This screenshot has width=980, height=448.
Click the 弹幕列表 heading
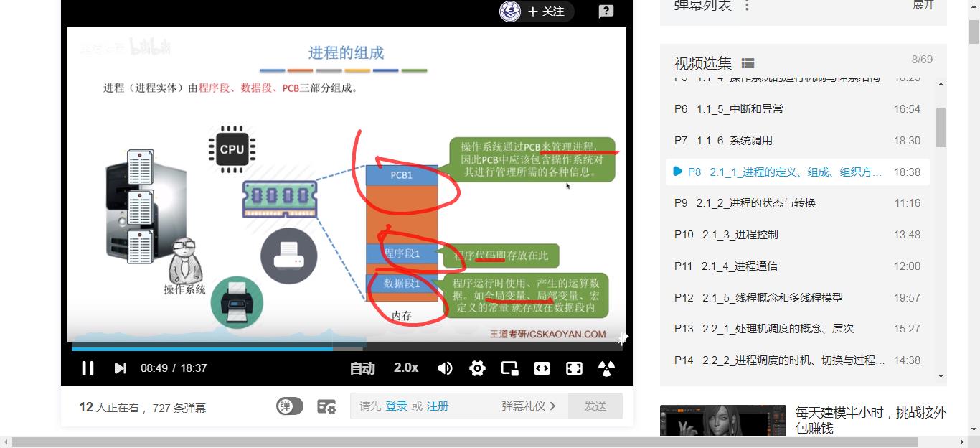[x=703, y=6]
